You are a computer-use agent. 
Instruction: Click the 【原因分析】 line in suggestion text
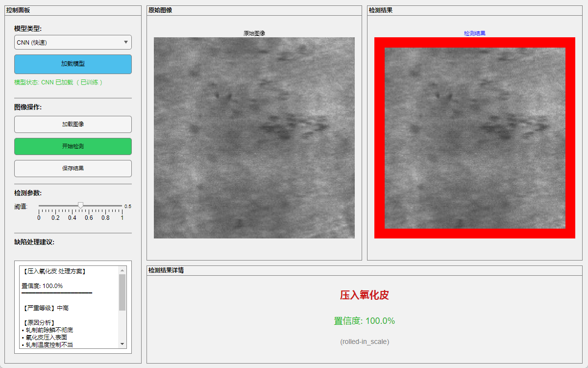point(39,322)
